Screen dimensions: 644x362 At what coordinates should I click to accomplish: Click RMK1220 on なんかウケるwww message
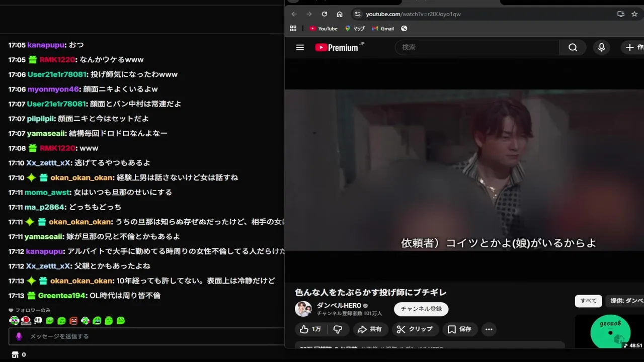point(57,59)
